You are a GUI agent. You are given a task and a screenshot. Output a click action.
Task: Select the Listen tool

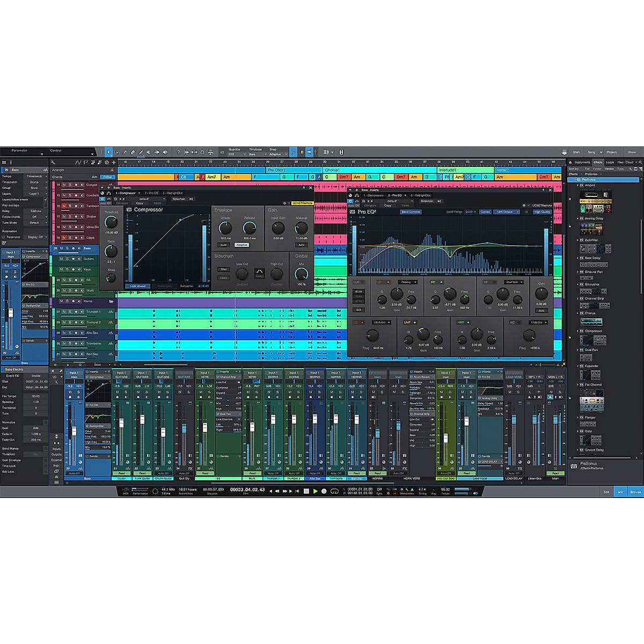(164, 153)
